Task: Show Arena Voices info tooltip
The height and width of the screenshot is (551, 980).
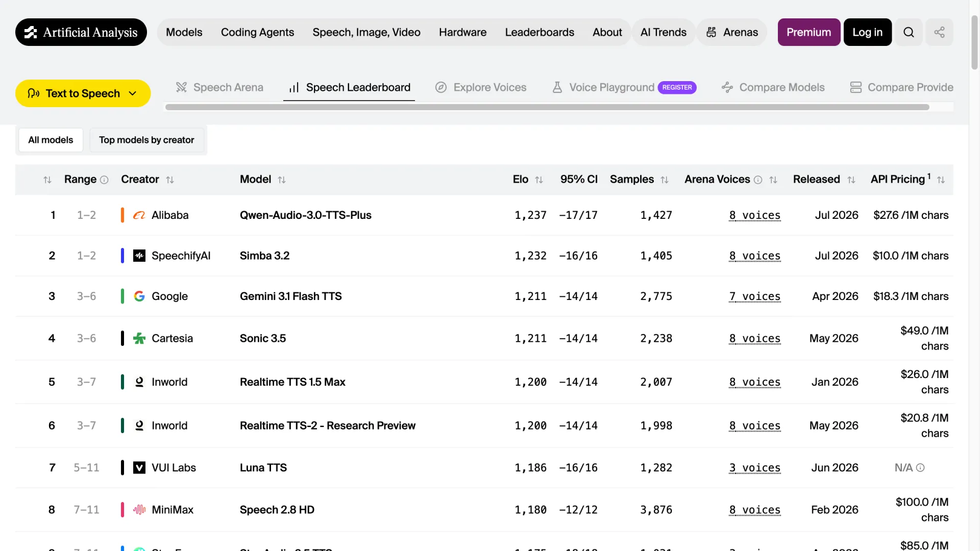Action: pyautogui.click(x=758, y=180)
